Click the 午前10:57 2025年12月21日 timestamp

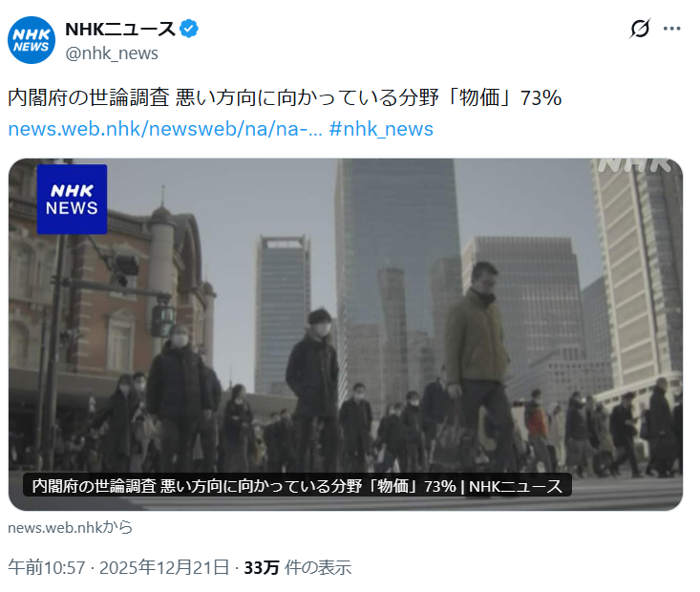118,568
